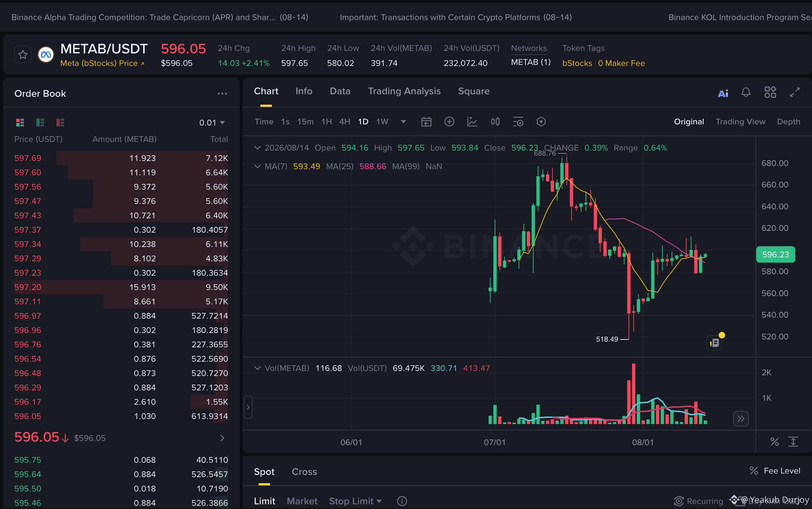812x509 pixels.
Task: Switch to the Depth chart mode
Action: click(789, 122)
